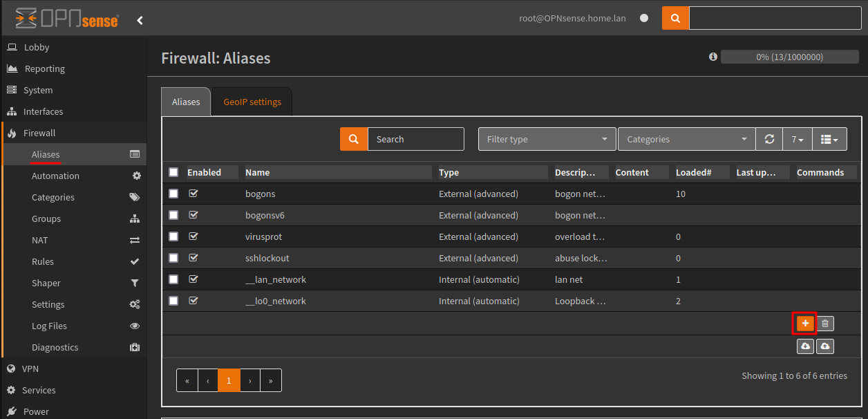Click the list icon beside Aliases
Image resolution: width=868 pixels, height=419 pixels.
click(x=135, y=154)
